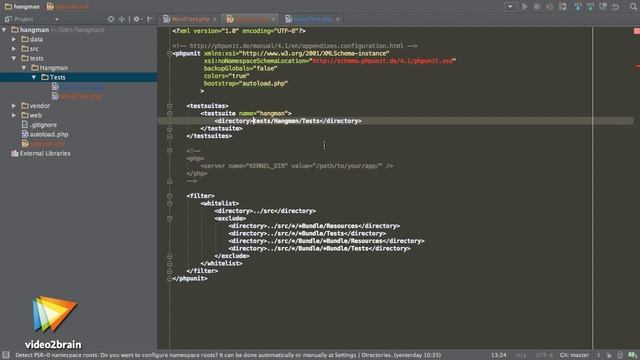Click the Run with Coverage icon
This screenshot has height=360, width=640.
(550, 7)
